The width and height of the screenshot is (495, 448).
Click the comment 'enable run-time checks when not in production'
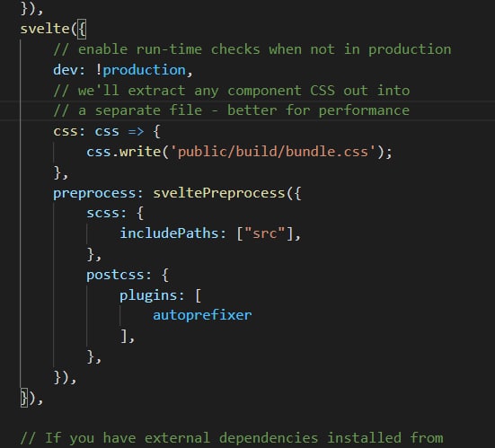[x=252, y=49]
